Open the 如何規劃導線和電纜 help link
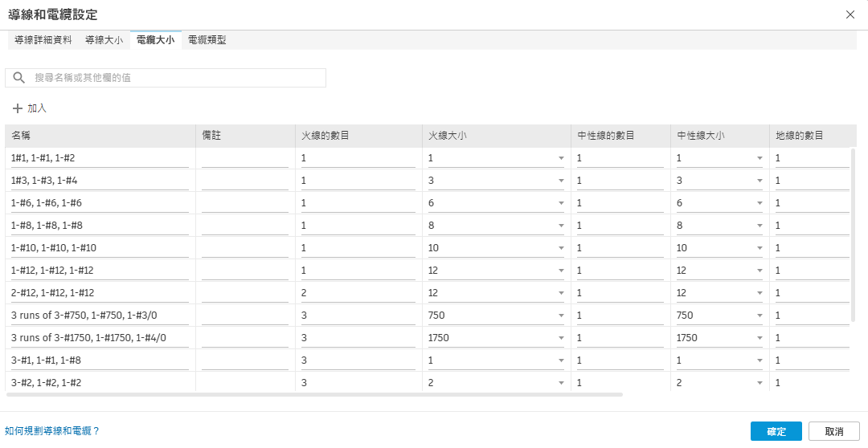Image resolution: width=868 pixels, height=448 pixels. 52,431
